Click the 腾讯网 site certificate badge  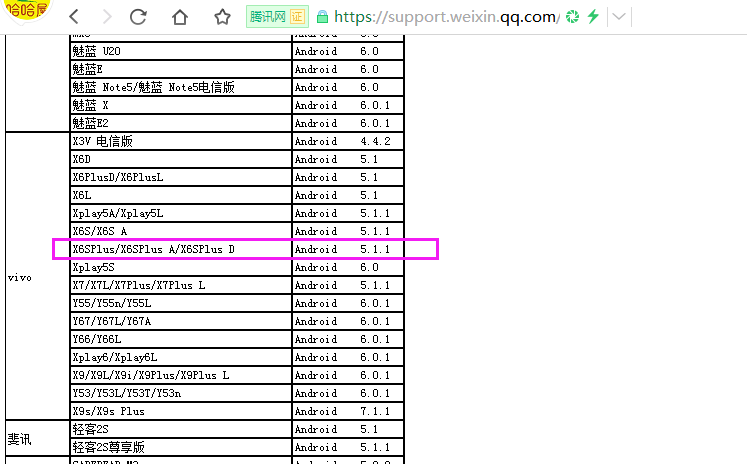point(277,17)
